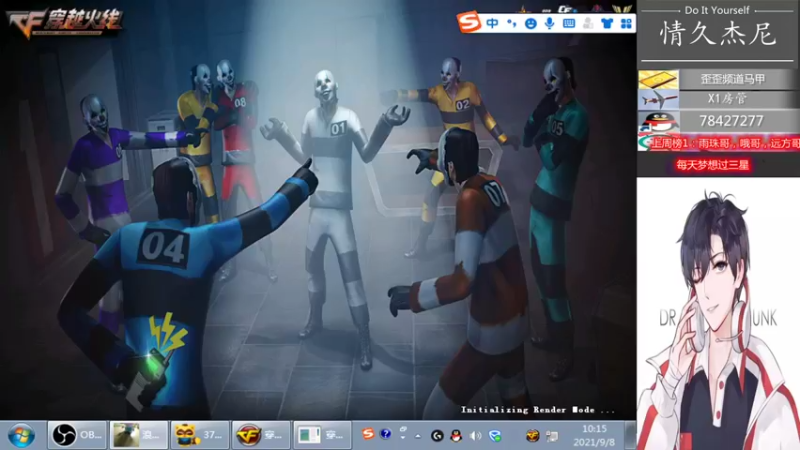Click the 情久杰尼 title text
This screenshot has width=800, height=450.
pos(718,35)
